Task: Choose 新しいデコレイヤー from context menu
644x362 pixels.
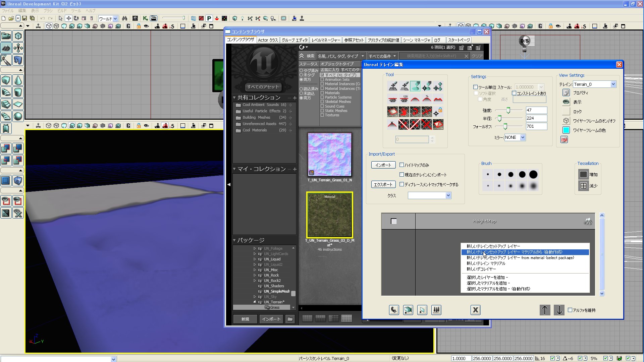Action: pos(481,269)
